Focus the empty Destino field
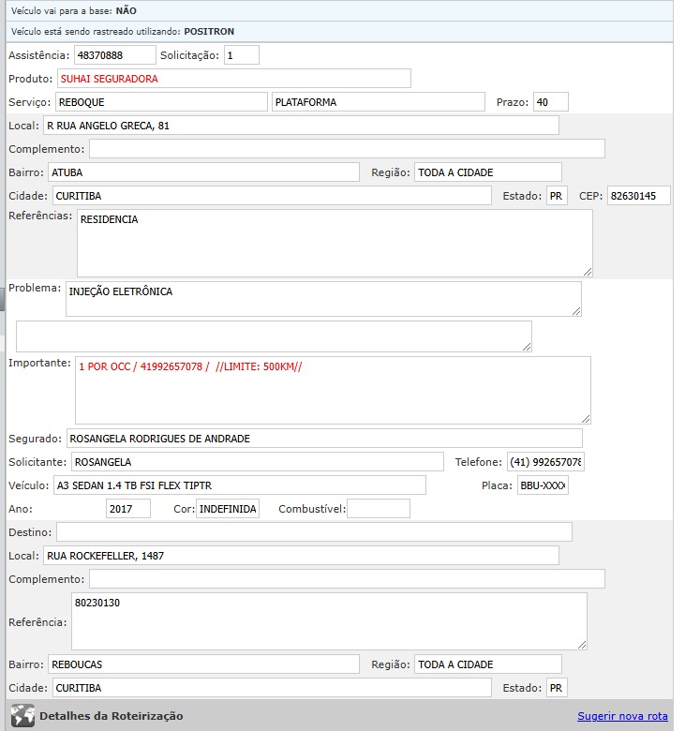Viewport: 700px width, 731px height. pyautogui.click(x=314, y=532)
